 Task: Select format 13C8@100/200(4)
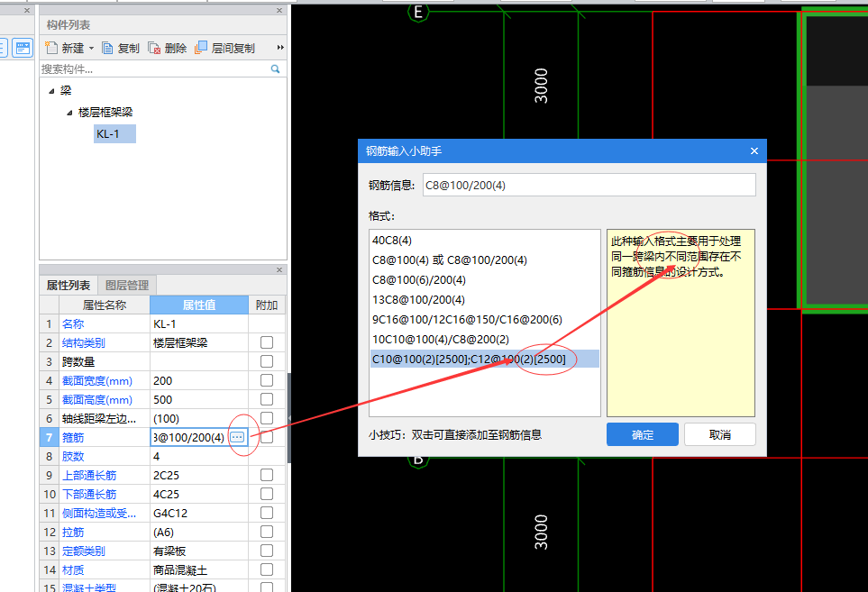(484, 300)
